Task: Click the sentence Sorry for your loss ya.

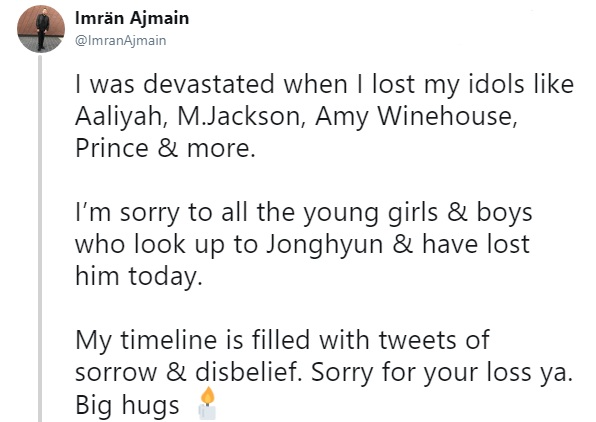Action: (442, 373)
